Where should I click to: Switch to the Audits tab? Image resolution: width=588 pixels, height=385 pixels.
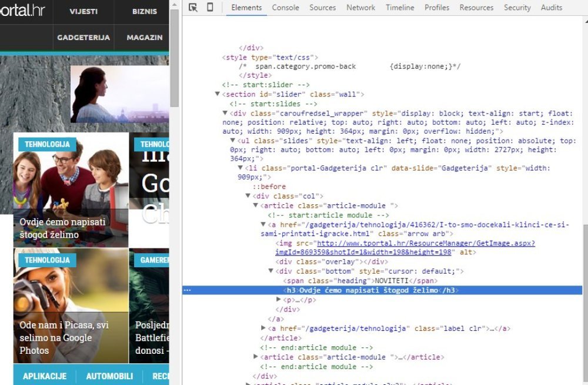(x=552, y=8)
